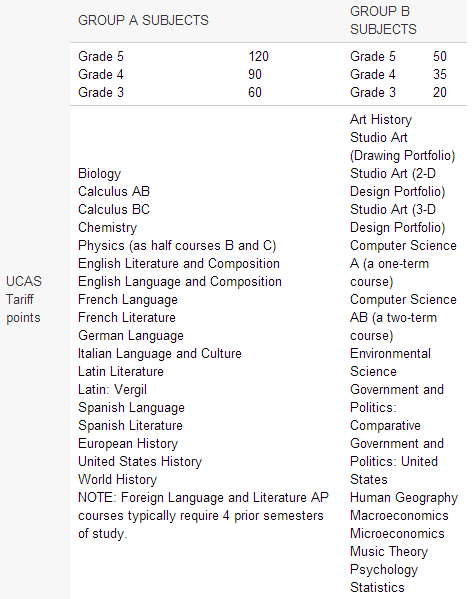The image size is (474, 599).
Task: Click the GROUP A SUBJECTS header
Action: click(143, 20)
